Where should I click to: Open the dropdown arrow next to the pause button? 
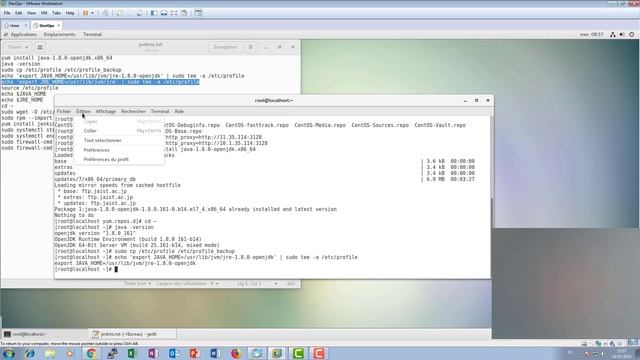coord(92,13)
